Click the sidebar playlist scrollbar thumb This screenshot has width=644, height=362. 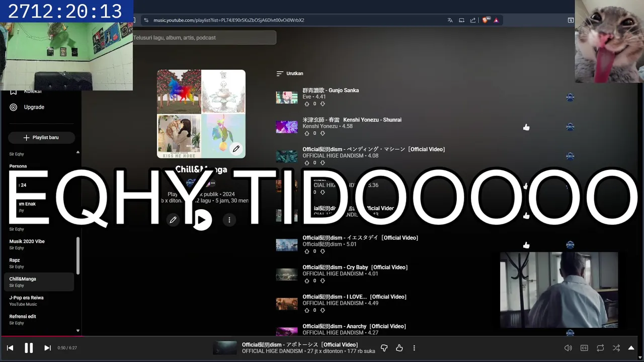click(x=77, y=255)
